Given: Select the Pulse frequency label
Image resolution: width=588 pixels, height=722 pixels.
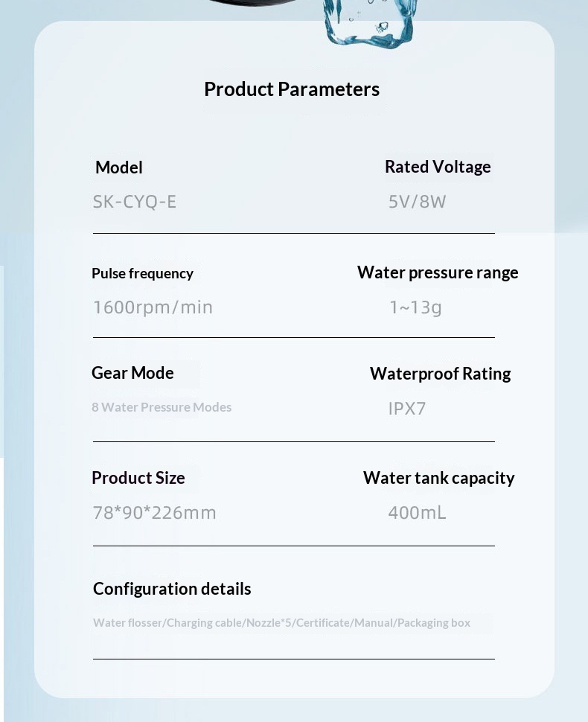Looking at the screenshot, I should [x=142, y=273].
